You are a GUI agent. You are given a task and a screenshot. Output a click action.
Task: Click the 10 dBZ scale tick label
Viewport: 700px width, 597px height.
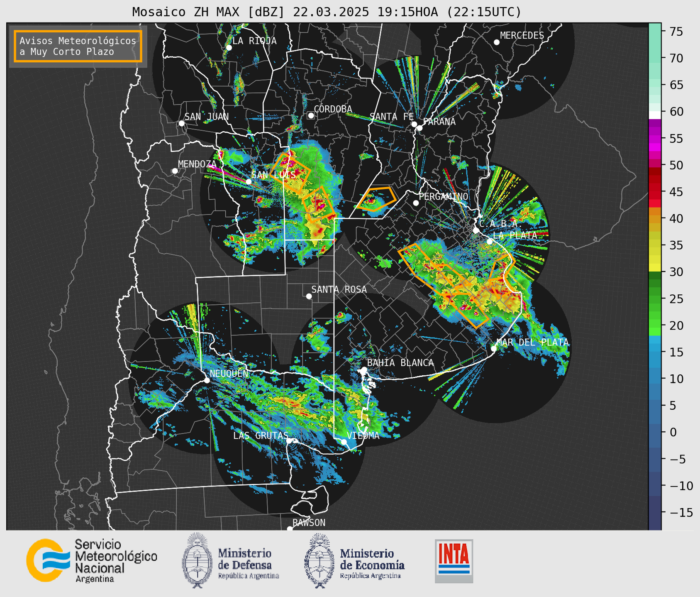click(x=676, y=379)
